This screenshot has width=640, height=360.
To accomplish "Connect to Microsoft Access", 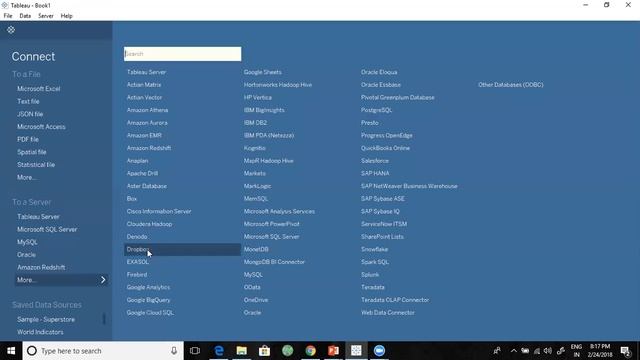I will (x=41, y=127).
